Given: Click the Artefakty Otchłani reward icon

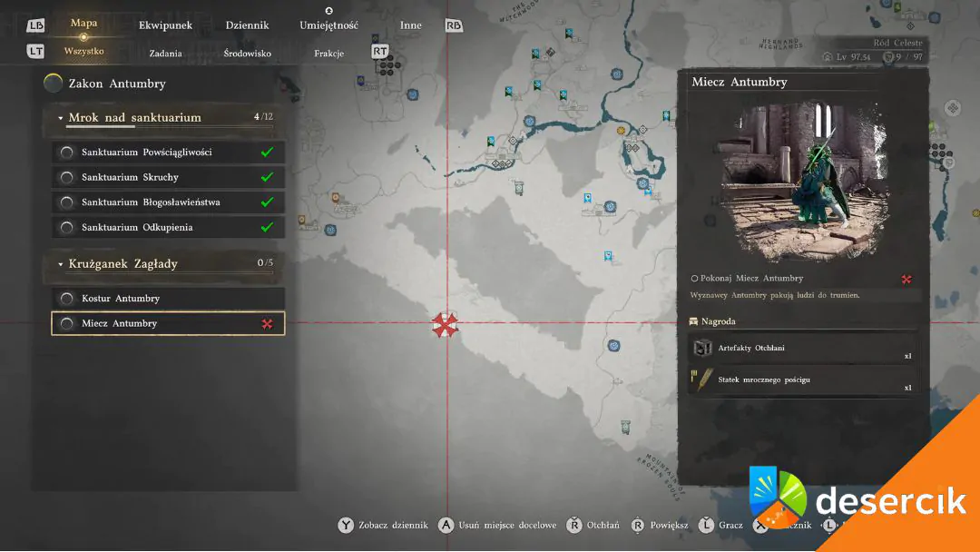Looking at the screenshot, I should (703, 349).
